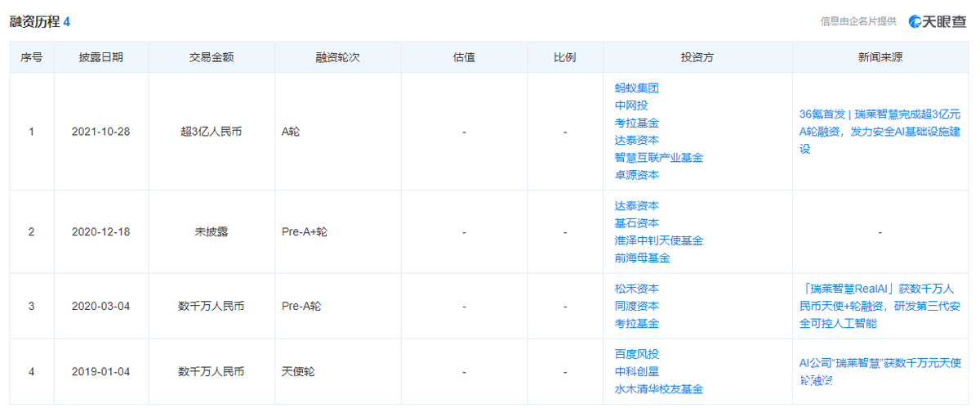Open investor link 百度风投
This screenshot has height=408, width=980.
[637, 354]
